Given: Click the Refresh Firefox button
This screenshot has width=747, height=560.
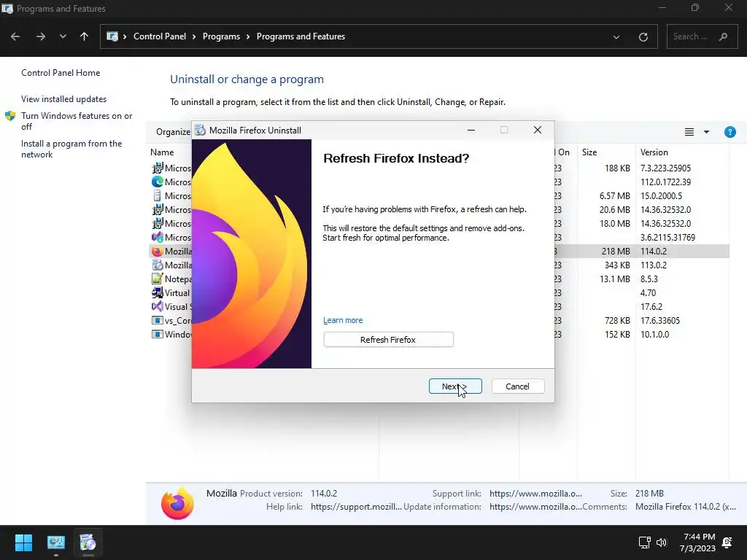Looking at the screenshot, I should tap(388, 340).
